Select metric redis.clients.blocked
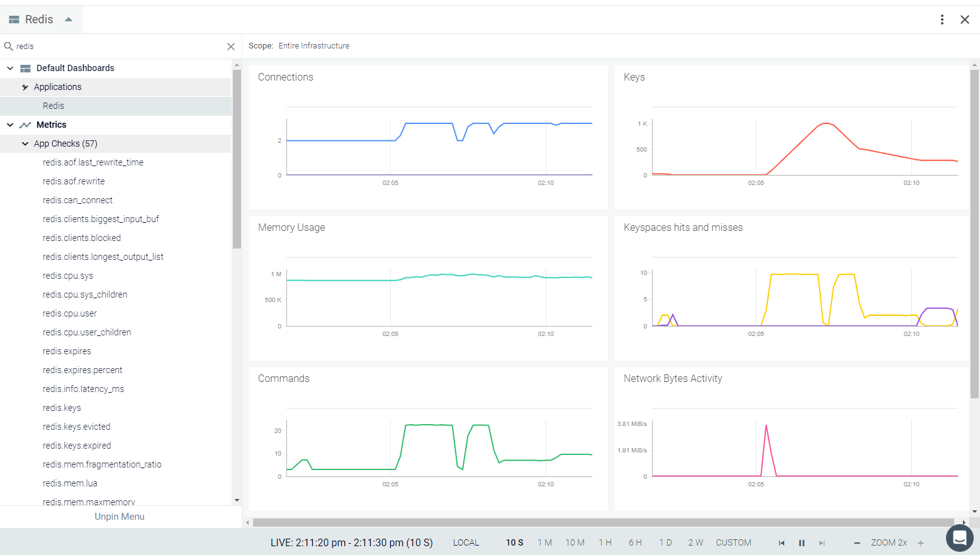The width and height of the screenshot is (980, 555). (82, 238)
